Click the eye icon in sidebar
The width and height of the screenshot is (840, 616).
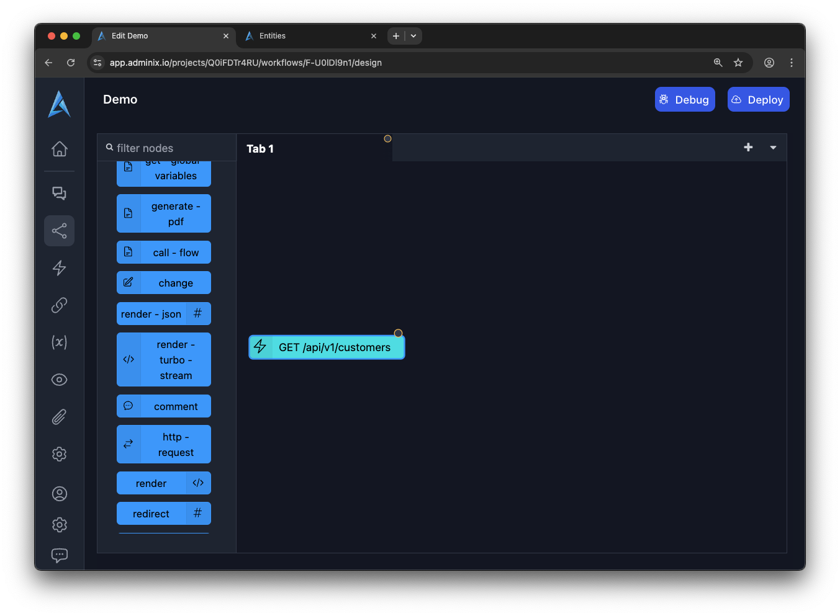click(x=59, y=380)
